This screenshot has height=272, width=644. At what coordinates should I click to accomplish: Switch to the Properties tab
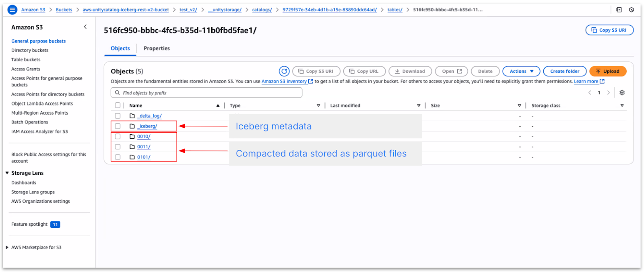coord(157,48)
